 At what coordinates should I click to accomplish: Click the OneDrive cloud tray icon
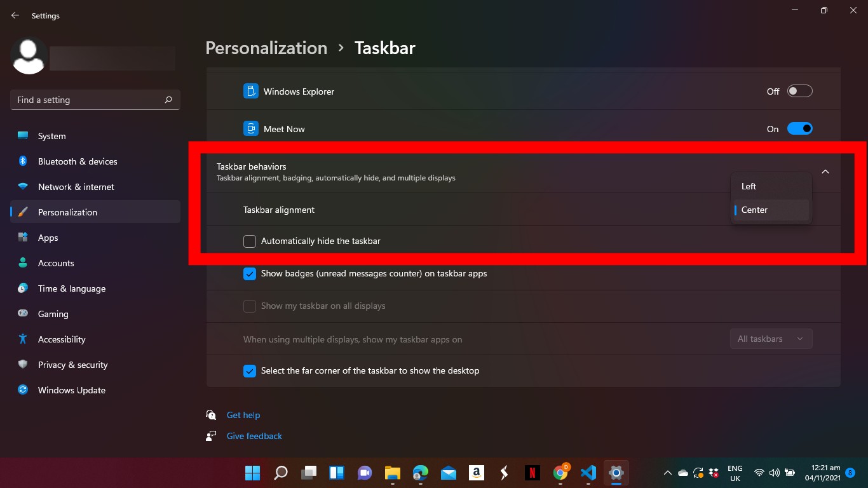point(683,473)
